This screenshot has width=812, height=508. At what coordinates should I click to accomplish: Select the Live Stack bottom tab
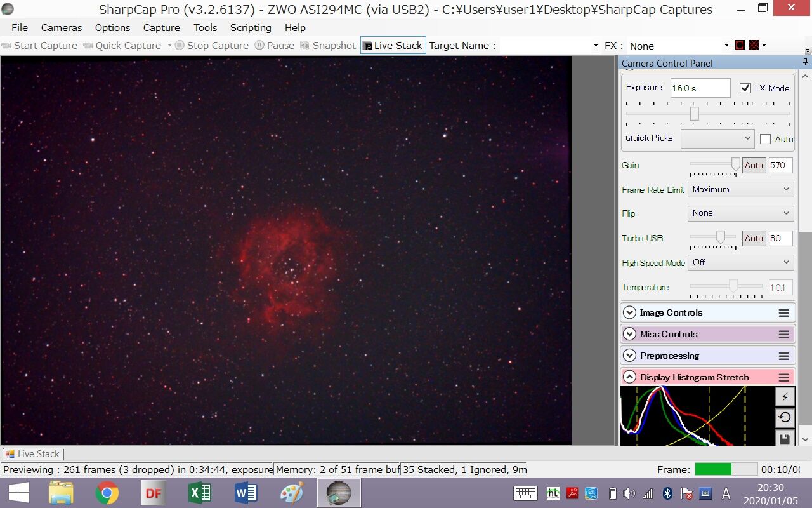(x=32, y=454)
